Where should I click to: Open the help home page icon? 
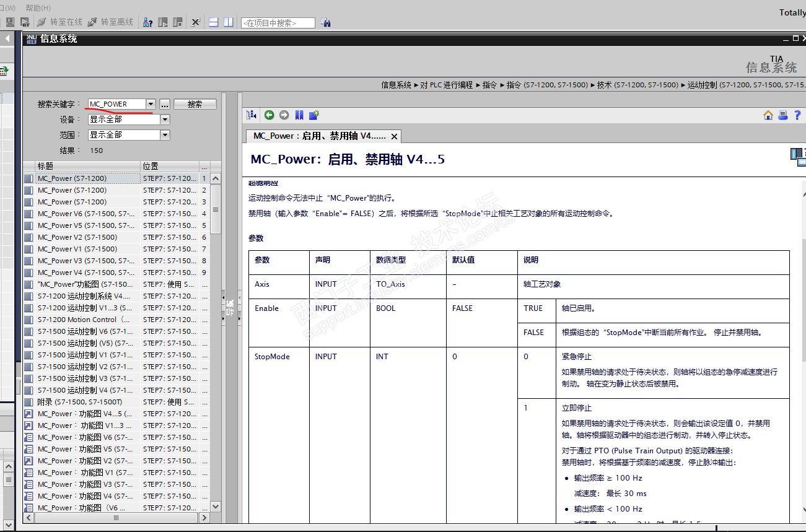768,115
